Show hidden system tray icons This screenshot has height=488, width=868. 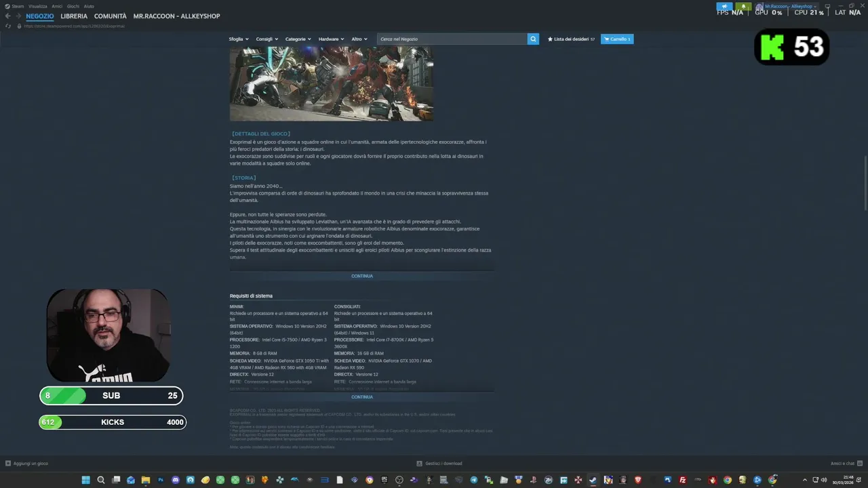click(805, 480)
